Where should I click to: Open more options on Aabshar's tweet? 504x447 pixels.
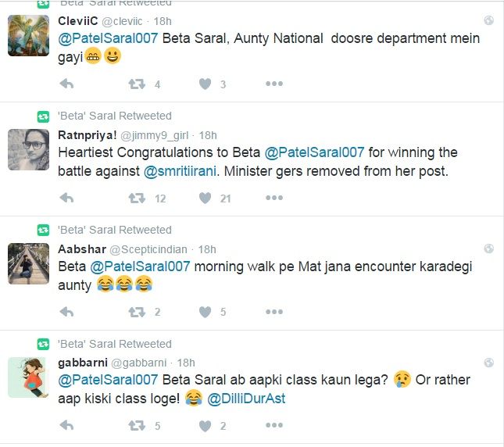tap(273, 312)
